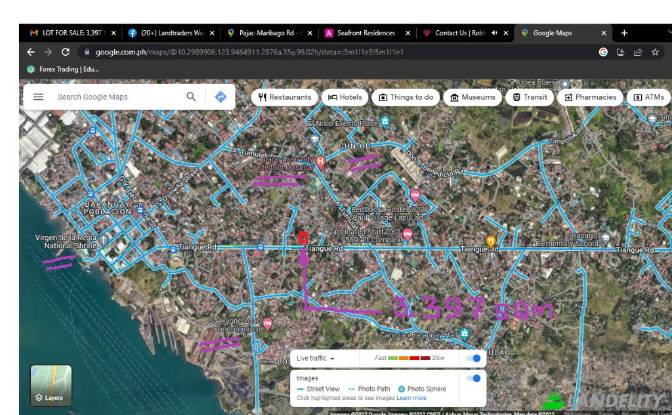Switch to the LOT FOR SALE Gmail tab

pos(70,32)
